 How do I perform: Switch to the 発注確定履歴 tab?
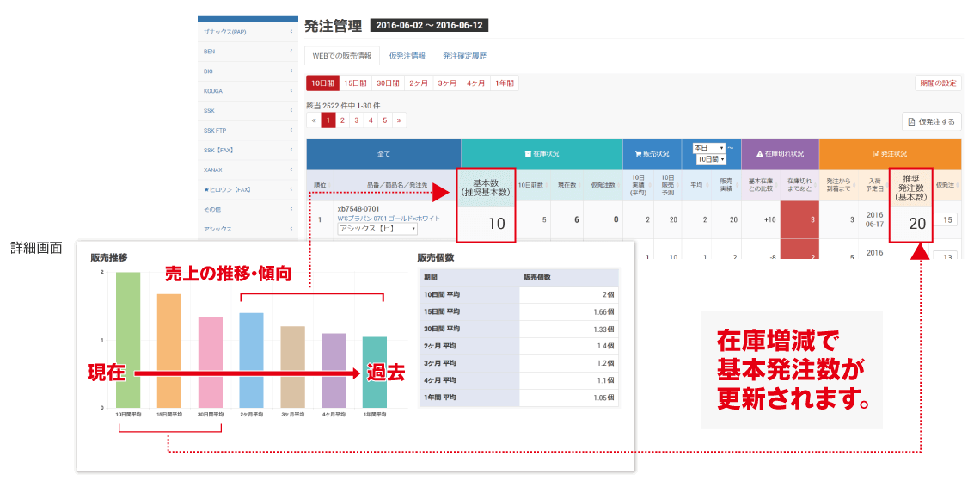(464, 56)
